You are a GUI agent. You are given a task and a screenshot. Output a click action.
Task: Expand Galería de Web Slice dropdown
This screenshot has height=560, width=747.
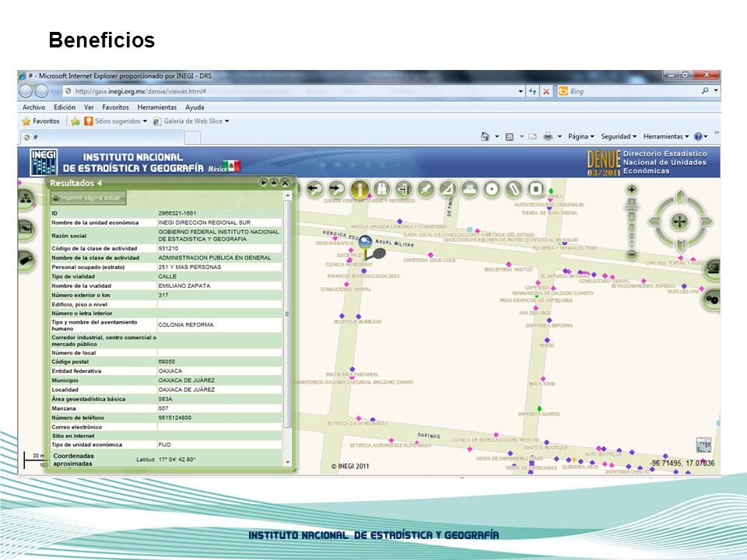coord(226,121)
